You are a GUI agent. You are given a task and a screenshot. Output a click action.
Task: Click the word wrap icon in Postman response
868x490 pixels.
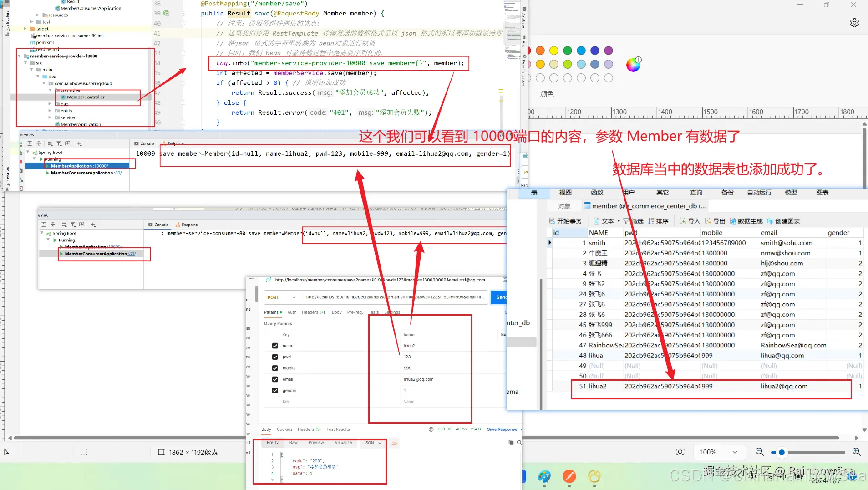point(394,443)
